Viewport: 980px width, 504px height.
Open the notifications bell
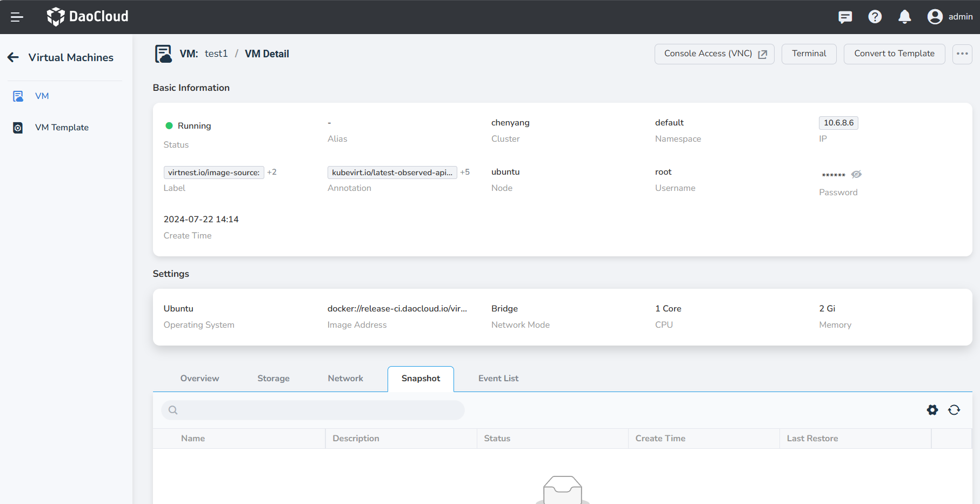904,17
